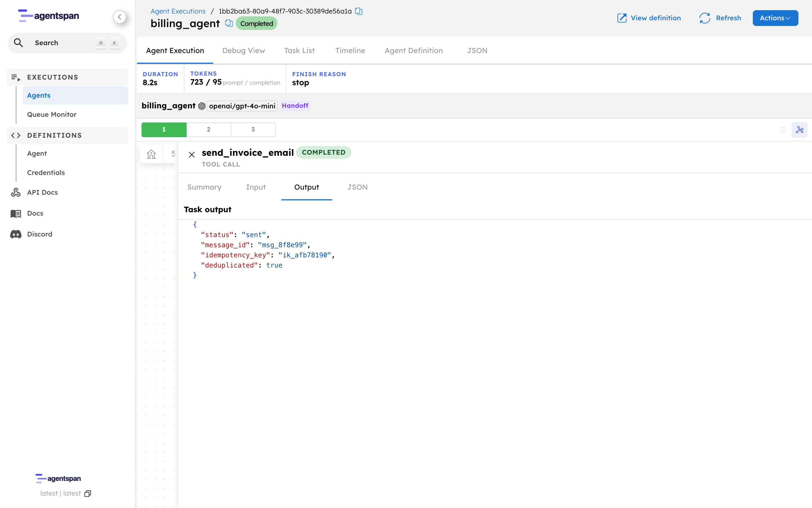Viewport: 812px width, 508px height.
Task: Click the "status" key in output
Action: tap(217, 235)
